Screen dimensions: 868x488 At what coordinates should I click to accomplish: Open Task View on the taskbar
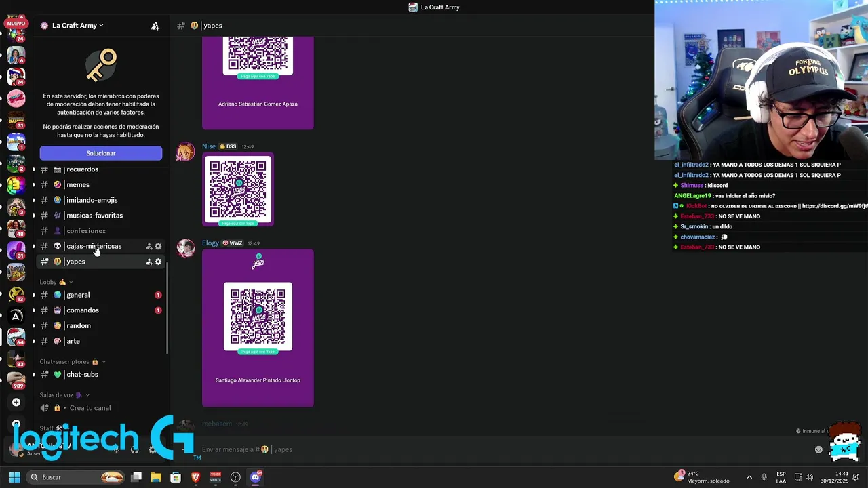[136, 477]
